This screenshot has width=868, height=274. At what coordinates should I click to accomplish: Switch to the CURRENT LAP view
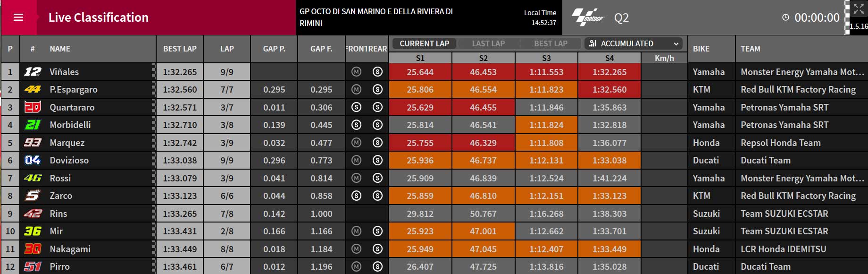pos(424,43)
